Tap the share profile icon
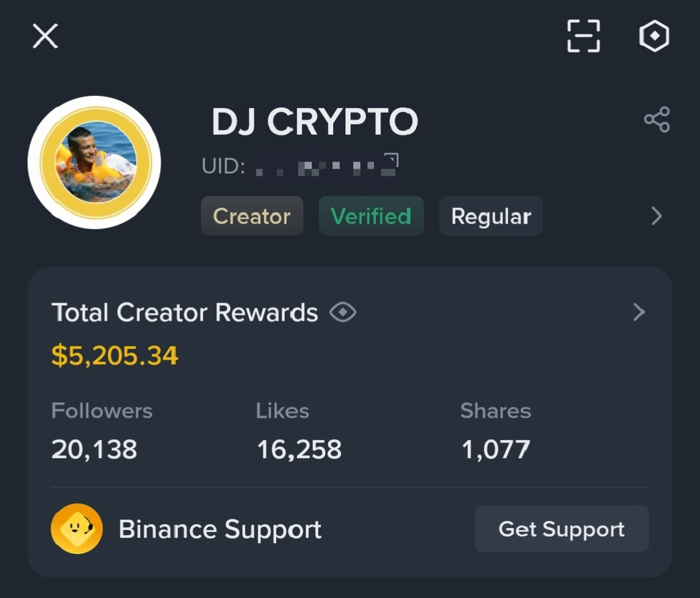Screen dimensions: 700x598 657,119
